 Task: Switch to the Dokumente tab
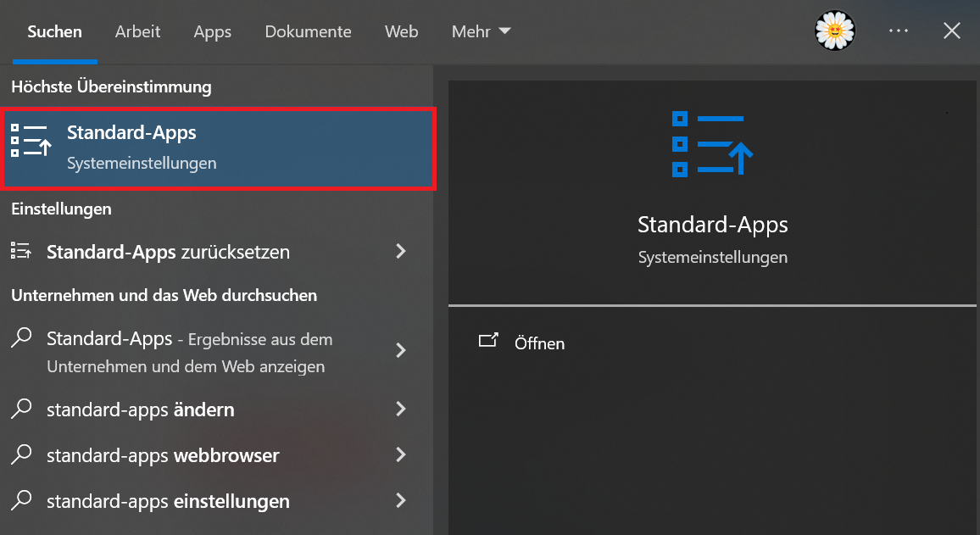(x=308, y=31)
